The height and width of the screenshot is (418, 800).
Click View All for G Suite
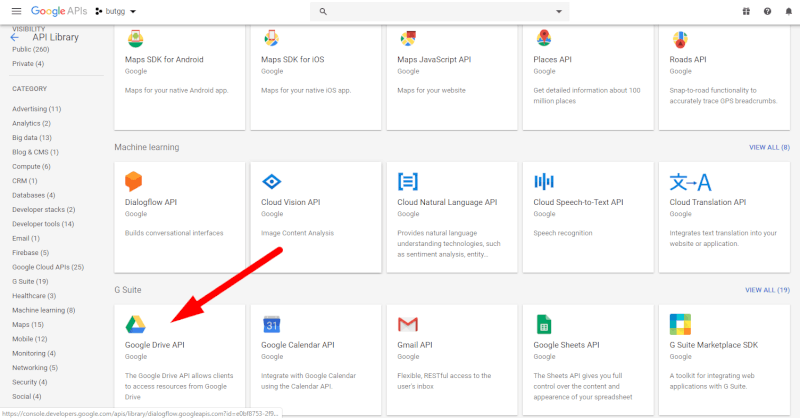[x=769, y=290]
